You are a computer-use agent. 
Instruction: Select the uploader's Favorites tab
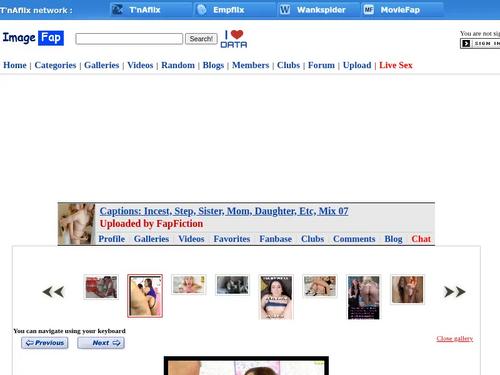tap(232, 239)
